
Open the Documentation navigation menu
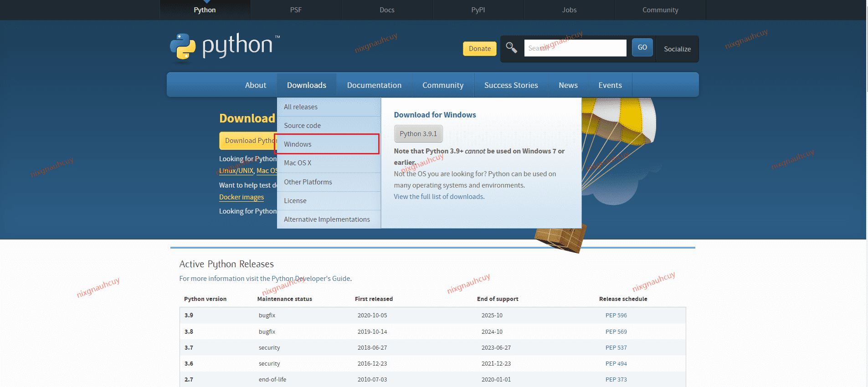click(374, 85)
